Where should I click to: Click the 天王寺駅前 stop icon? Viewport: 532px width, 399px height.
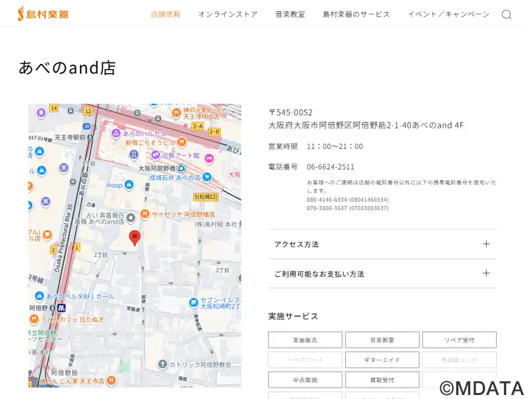[x=90, y=138]
